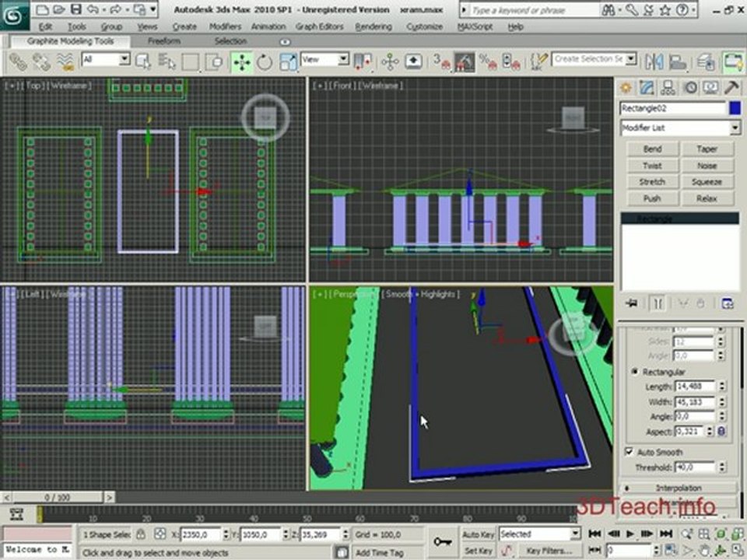Click the Go to End playback button

pyautogui.click(x=666, y=534)
